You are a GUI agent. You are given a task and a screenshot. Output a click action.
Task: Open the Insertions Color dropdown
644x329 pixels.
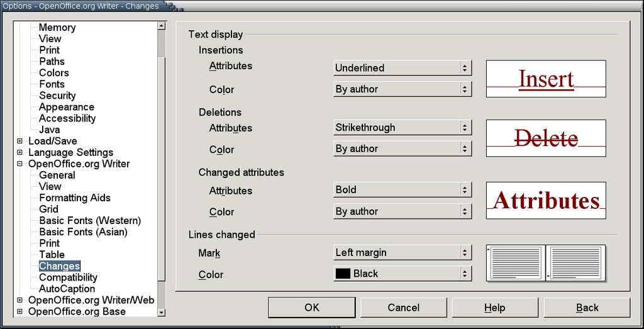402,89
